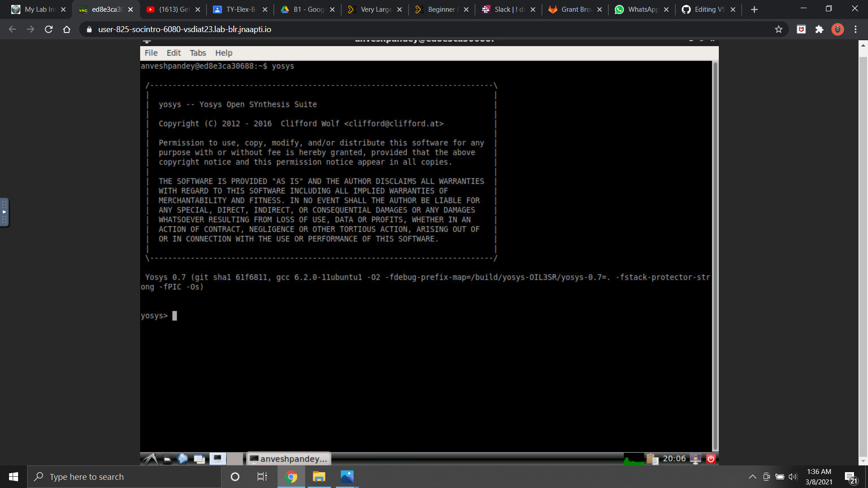Image resolution: width=868 pixels, height=488 pixels.
Task: Open the noVNC side control panel handle
Action: [x=4, y=212]
